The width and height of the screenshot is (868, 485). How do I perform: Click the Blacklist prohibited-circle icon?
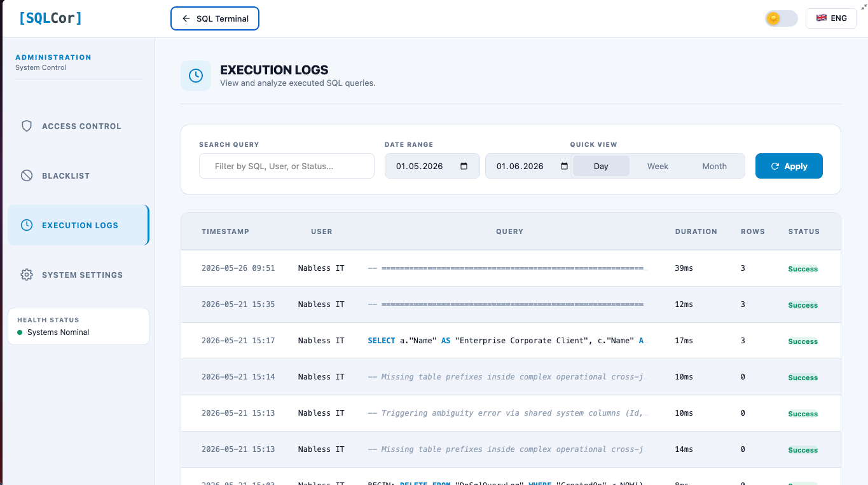tap(27, 175)
